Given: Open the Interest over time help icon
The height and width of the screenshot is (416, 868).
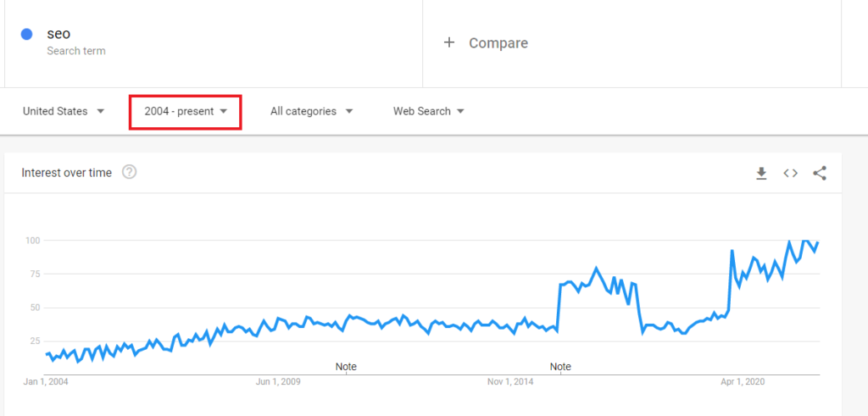Looking at the screenshot, I should 129,172.
